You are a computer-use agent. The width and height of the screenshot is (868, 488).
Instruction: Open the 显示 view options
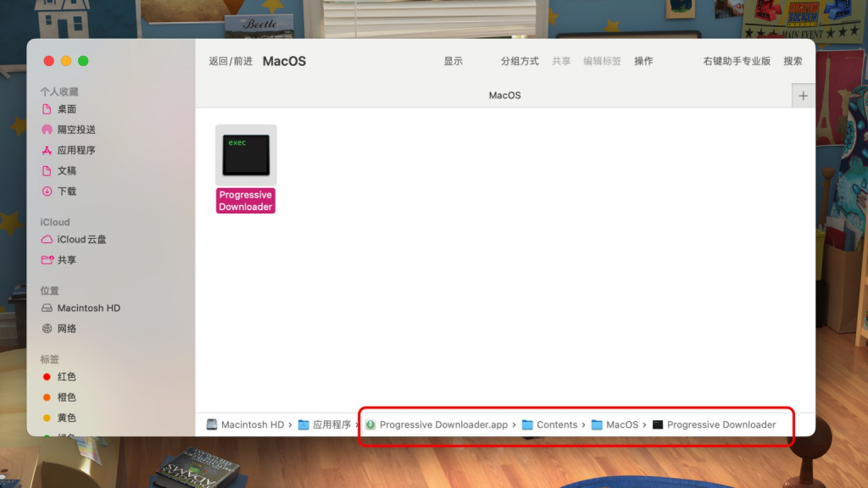pyautogui.click(x=453, y=61)
